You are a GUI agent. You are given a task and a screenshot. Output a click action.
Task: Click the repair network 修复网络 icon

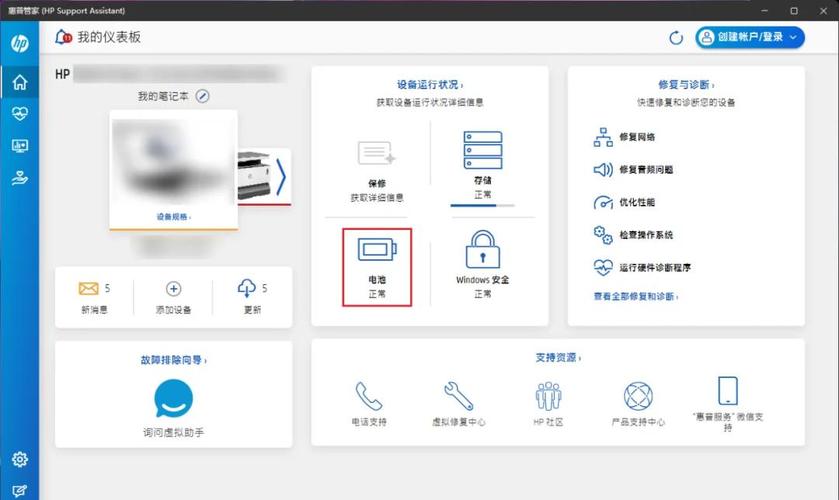point(603,137)
